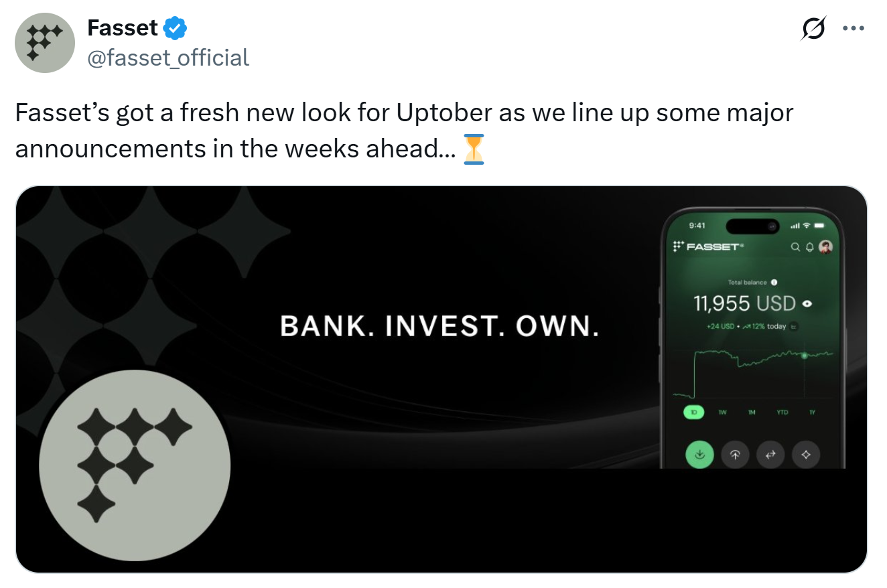Tap the notification bell in the phone app
The image size is (887, 588).
(x=809, y=247)
